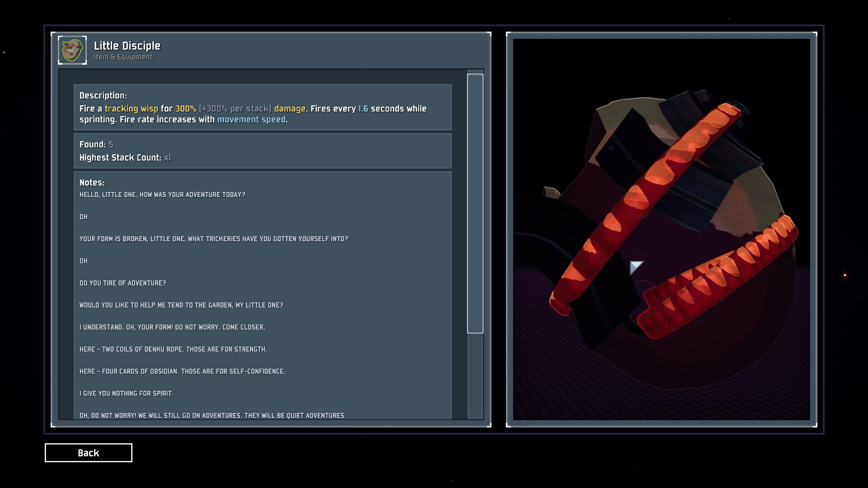Click the blue "movement speed" keyword
868x488 pixels.
coord(251,120)
